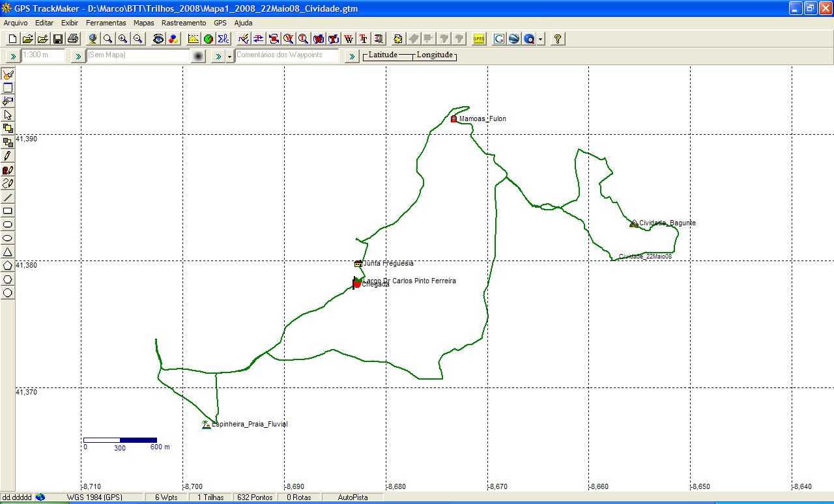Select the rectangle shape tool
The image size is (834, 504).
8,210
